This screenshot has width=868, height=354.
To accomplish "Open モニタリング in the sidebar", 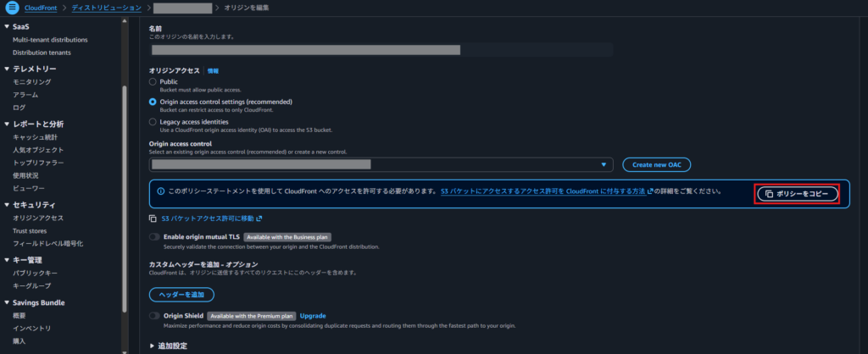I will pyautogui.click(x=32, y=82).
